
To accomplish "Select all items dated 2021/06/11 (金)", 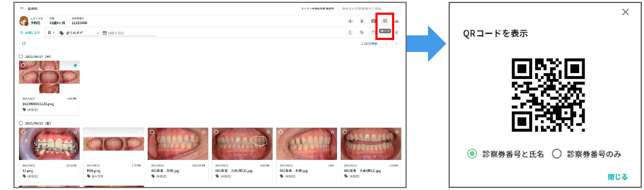I will [x=21, y=123].
